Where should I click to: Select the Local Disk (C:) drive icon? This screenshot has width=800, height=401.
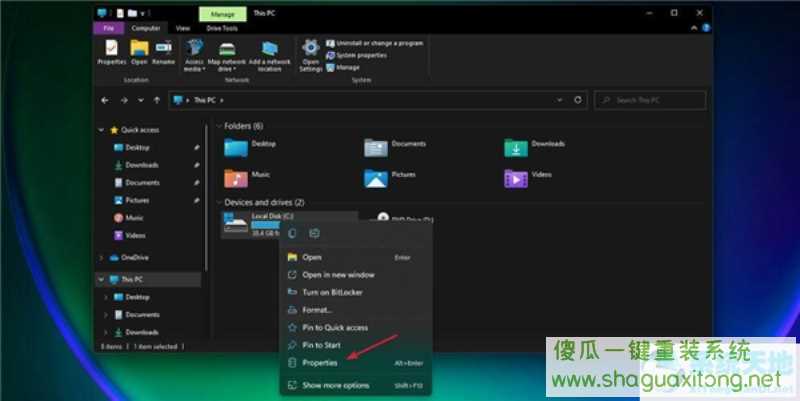click(x=236, y=223)
